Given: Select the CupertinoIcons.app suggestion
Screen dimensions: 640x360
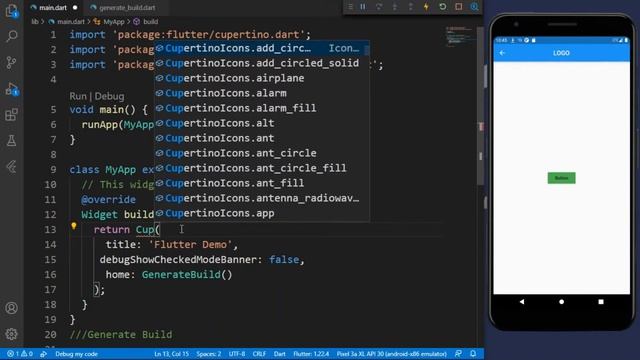Looking at the screenshot, I should [x=262, y=213].
